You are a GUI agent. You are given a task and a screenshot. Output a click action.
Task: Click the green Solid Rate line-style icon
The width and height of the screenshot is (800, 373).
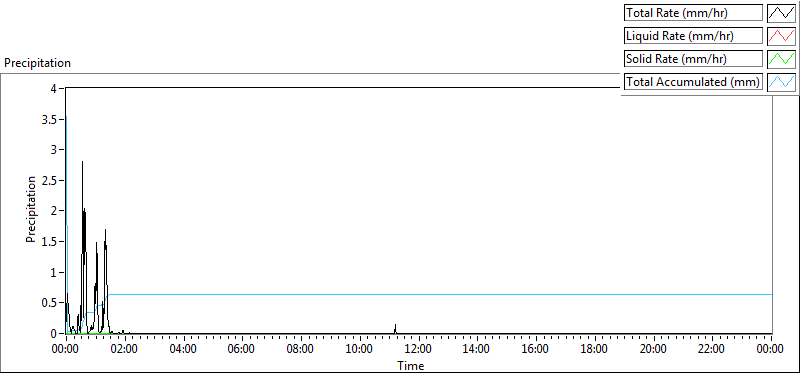(781, 59)
